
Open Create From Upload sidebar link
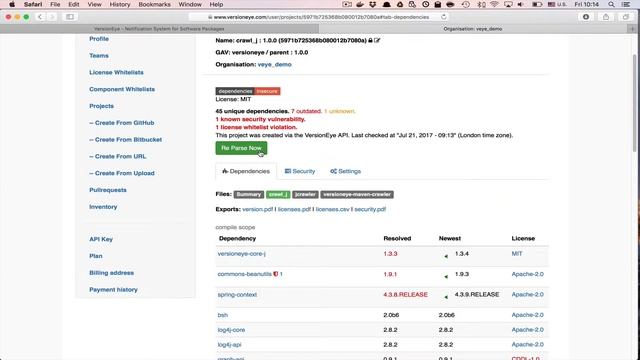[122, 173]
